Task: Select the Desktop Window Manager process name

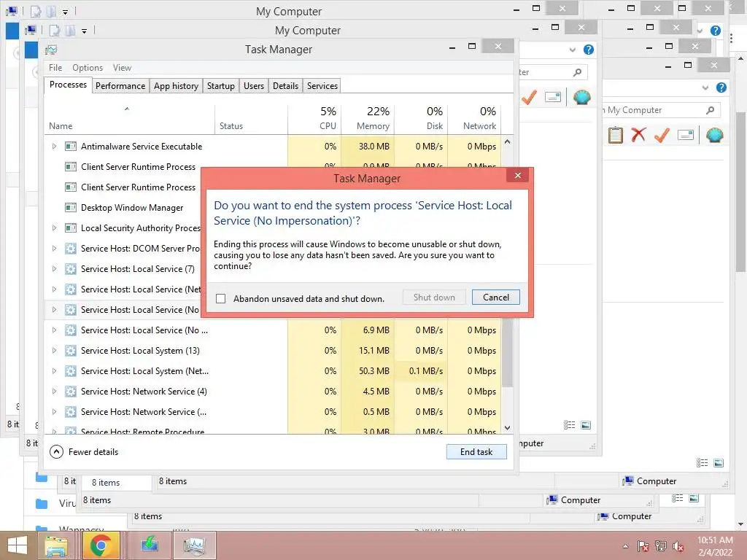Action: click(132, 208)
